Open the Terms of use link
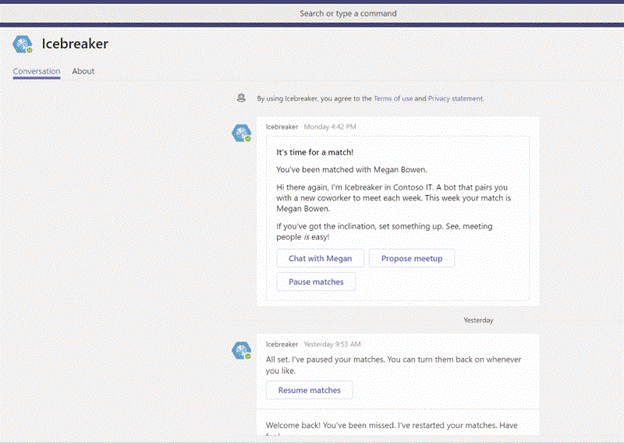This screenshot has width=624, height=443. point(393,98)
